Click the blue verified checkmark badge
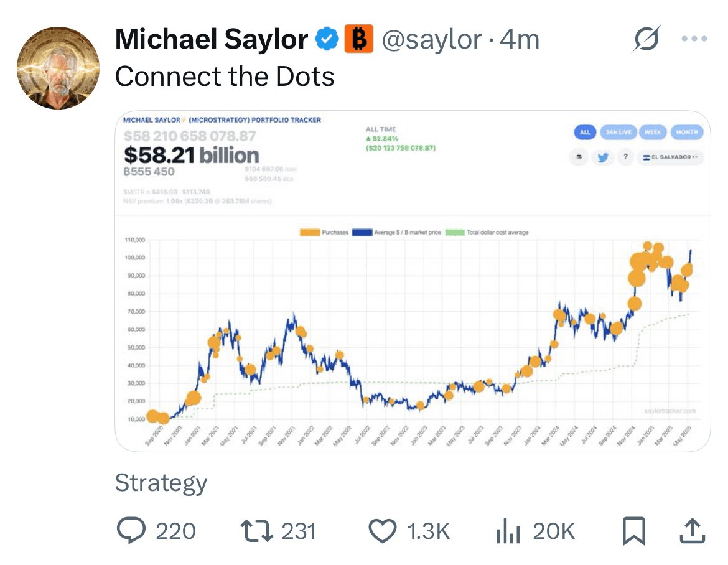Viewport: 728px width, 565px height. pos(327,39)
